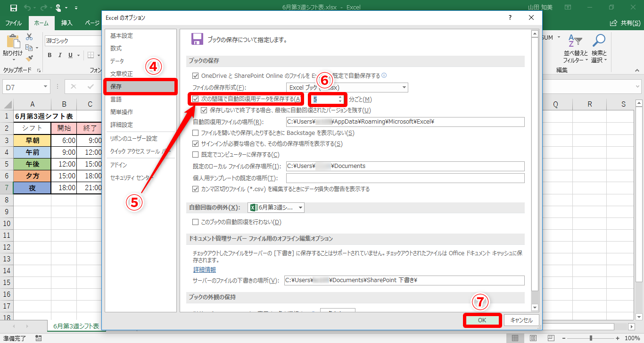Toggle 保存しないで終了する場合 checkbox
This screenshot has width=644, height=343.
pyautogui.click(x=204, y=110)
